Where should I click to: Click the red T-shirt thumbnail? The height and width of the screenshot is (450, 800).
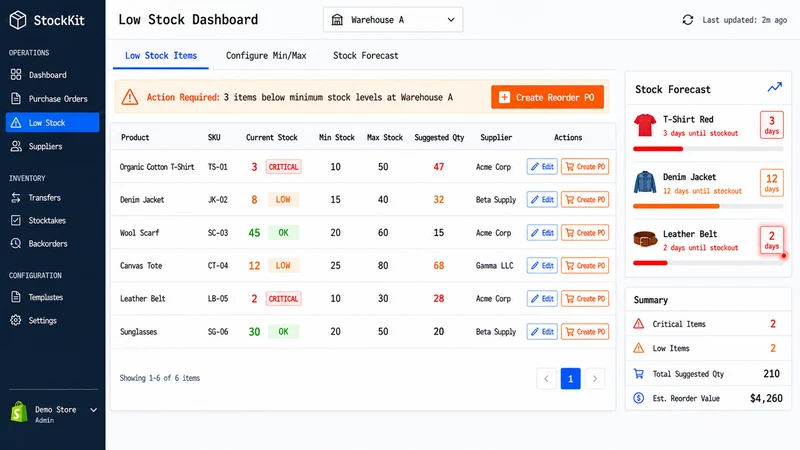coord(645,125)
